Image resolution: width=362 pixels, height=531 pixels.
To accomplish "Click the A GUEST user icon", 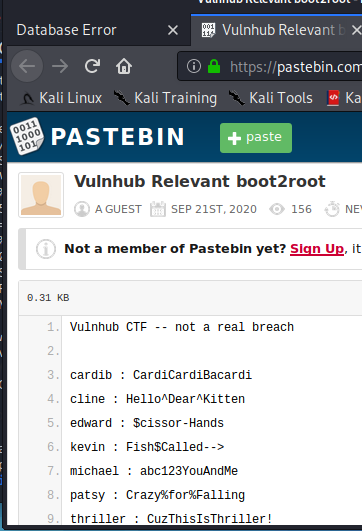I will coord(82,209).
